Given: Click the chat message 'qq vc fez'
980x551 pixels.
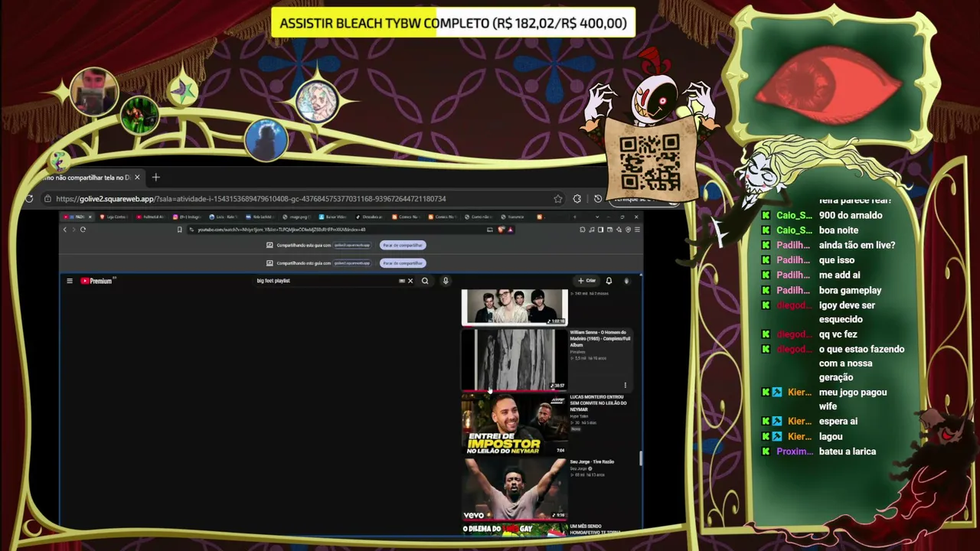Looking at the screenshot, I should 838,334.
